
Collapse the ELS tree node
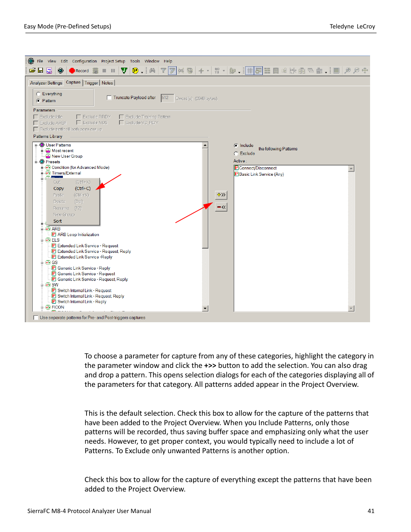pyautogui.click(x=42, y=240)
